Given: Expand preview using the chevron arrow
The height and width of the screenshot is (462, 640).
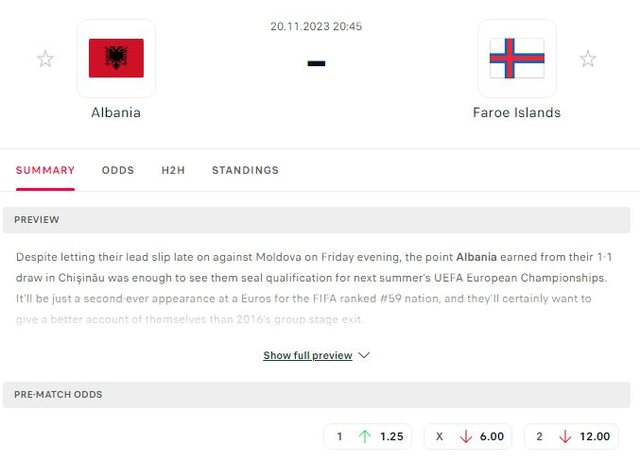Looking at the screenshot, I should click(x=364, y=355).
